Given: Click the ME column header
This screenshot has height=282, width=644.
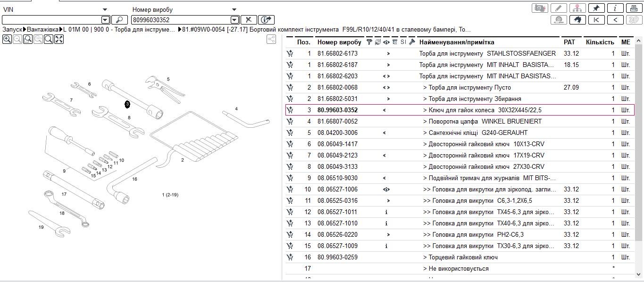Looking at the screenshot, I should [x=626, y=42].
